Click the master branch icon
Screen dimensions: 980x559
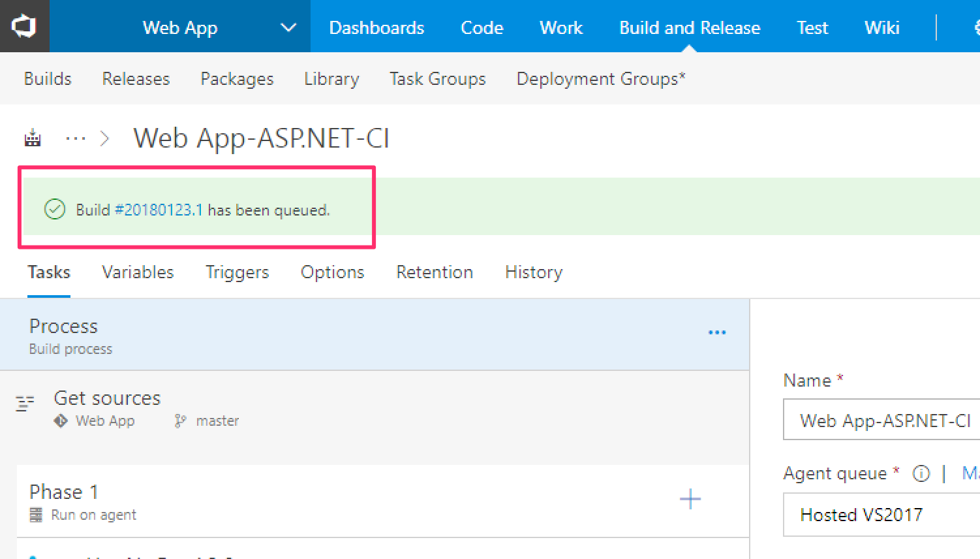point(181,421)
